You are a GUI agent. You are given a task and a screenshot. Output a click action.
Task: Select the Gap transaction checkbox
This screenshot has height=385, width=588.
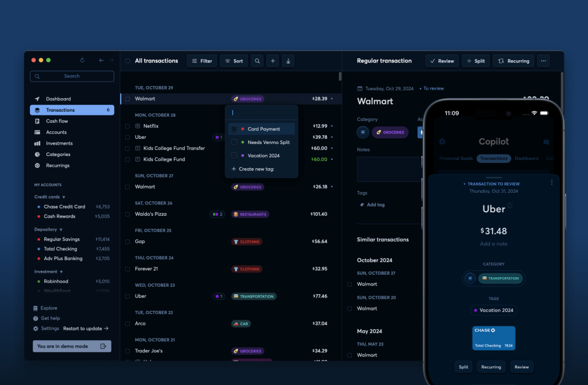pos(127,242)
